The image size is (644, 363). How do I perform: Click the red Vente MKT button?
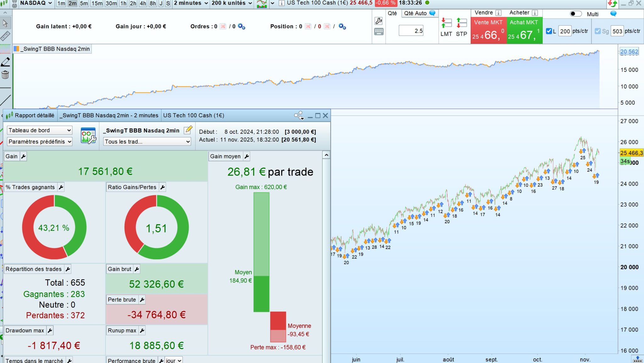tap(488, 31)
